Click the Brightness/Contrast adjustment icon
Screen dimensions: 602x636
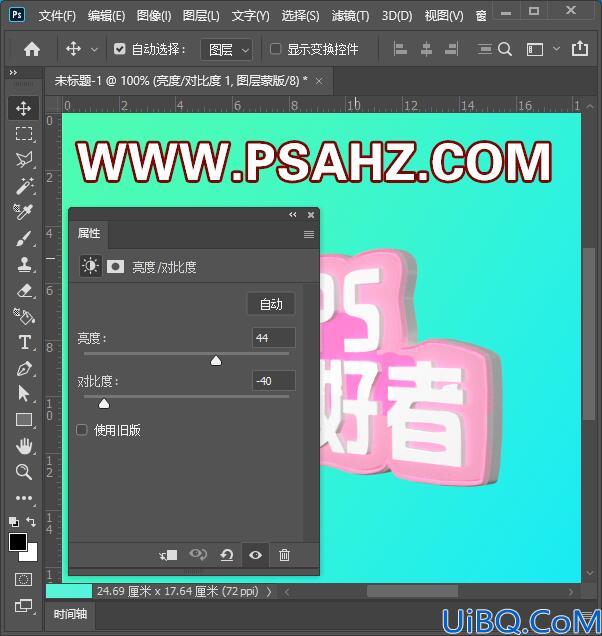[x=90, y=266]
